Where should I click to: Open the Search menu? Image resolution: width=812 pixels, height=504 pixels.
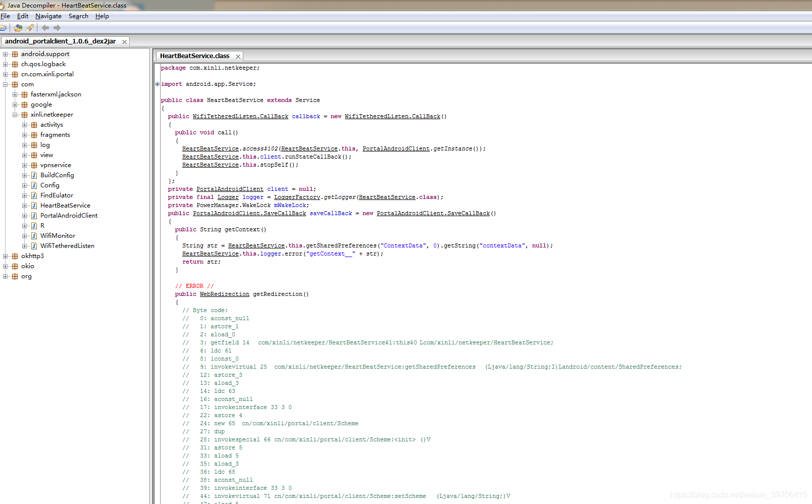coord(78,16)
